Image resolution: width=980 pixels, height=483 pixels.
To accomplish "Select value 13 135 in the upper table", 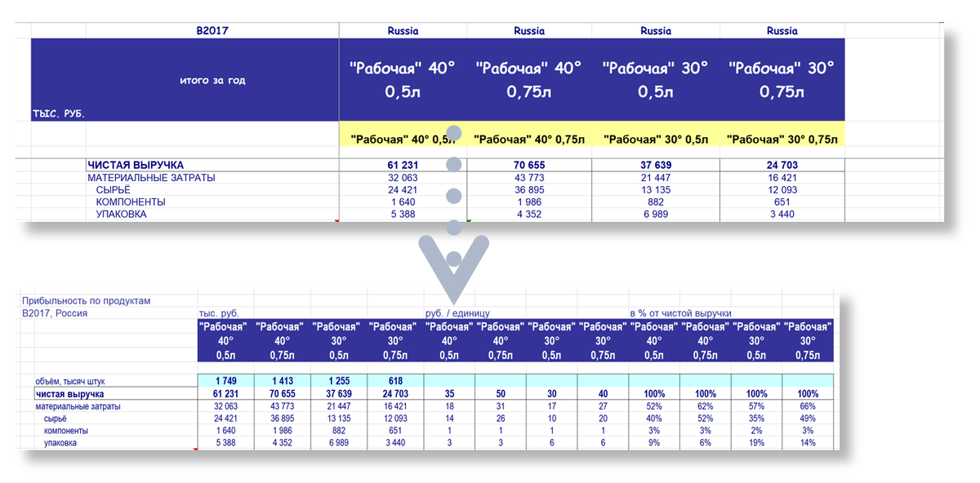I will (657, 190).
